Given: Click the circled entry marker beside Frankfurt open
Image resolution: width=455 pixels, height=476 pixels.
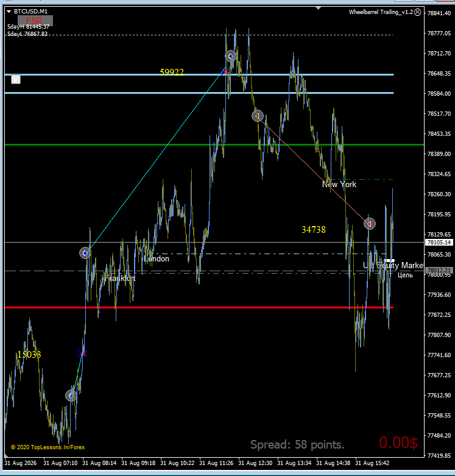Looking at the screenshot, I should coord(85,253).
